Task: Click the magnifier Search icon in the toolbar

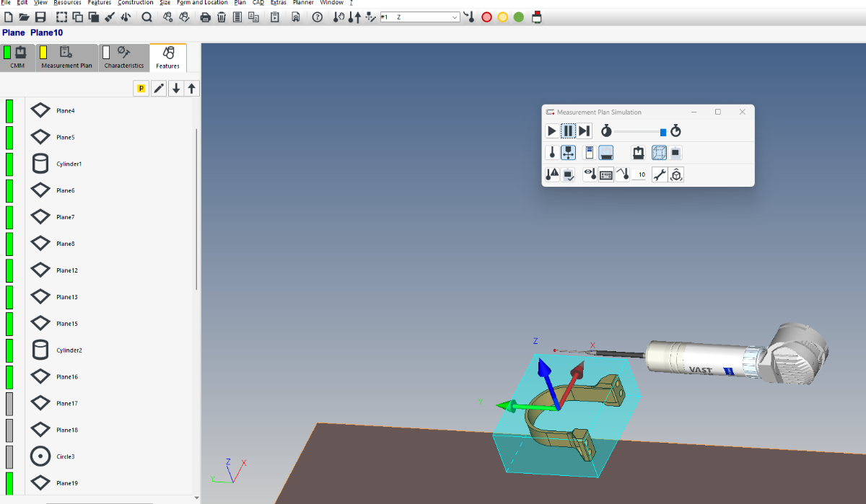Action: tap(146, 17)
